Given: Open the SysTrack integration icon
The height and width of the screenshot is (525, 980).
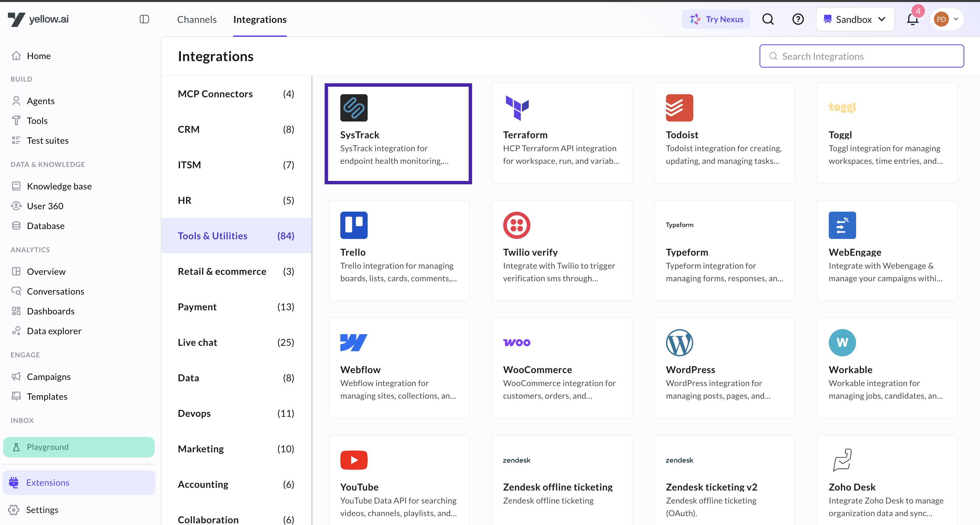Looking at the screenshot, I should [354, 108].
